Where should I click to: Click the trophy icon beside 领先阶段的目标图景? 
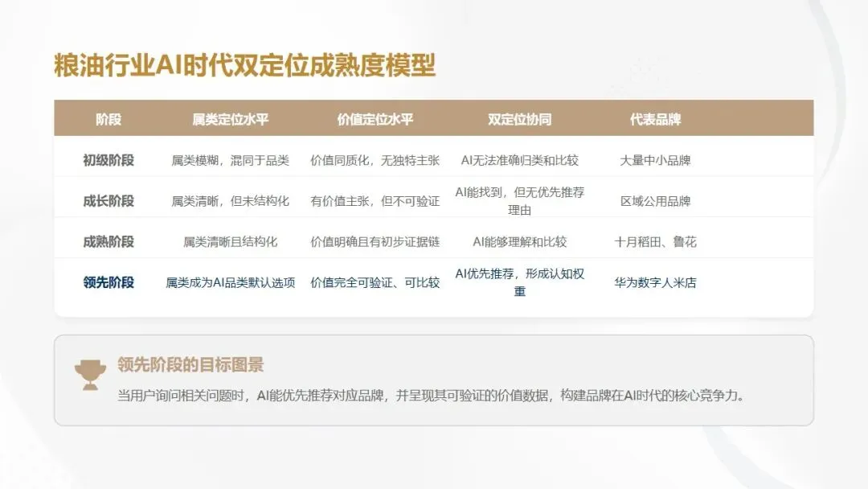tap(90, 375)
